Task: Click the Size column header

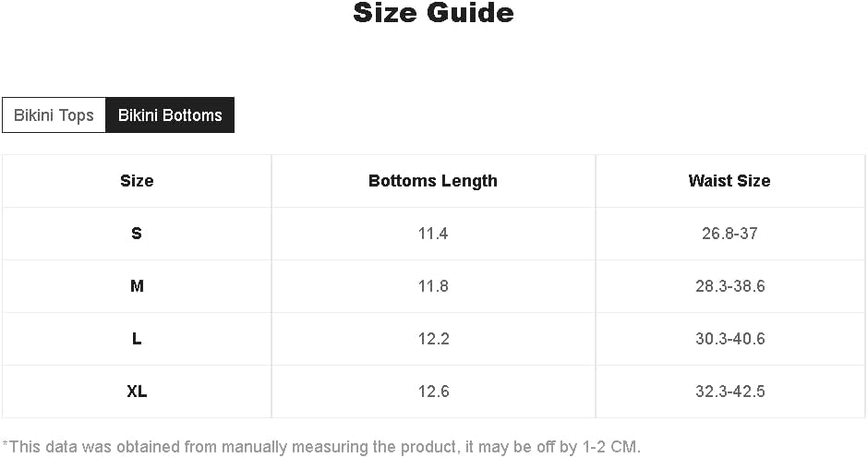Action: pyautogui.click(x=137, y=181)
